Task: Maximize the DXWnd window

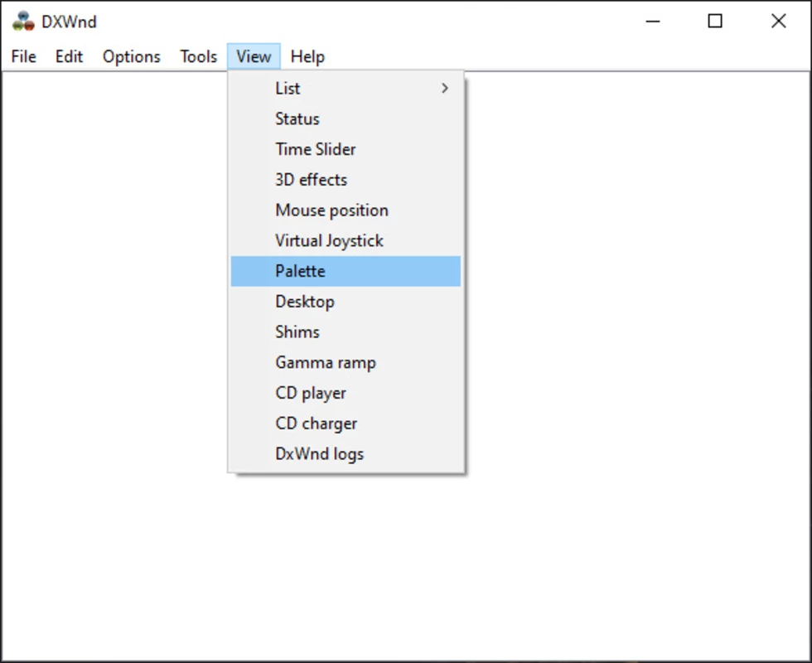Action: pos(715,22)
